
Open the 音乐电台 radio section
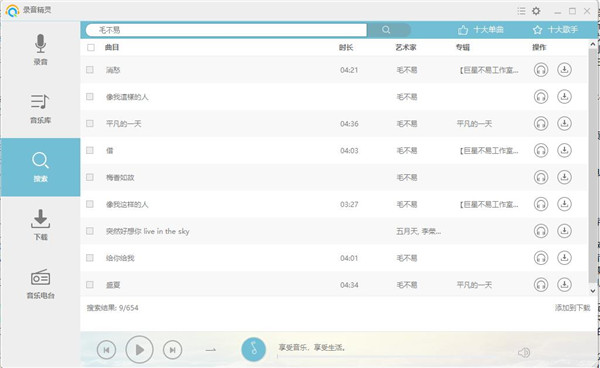pyautogui.click(x=40, y=284)
